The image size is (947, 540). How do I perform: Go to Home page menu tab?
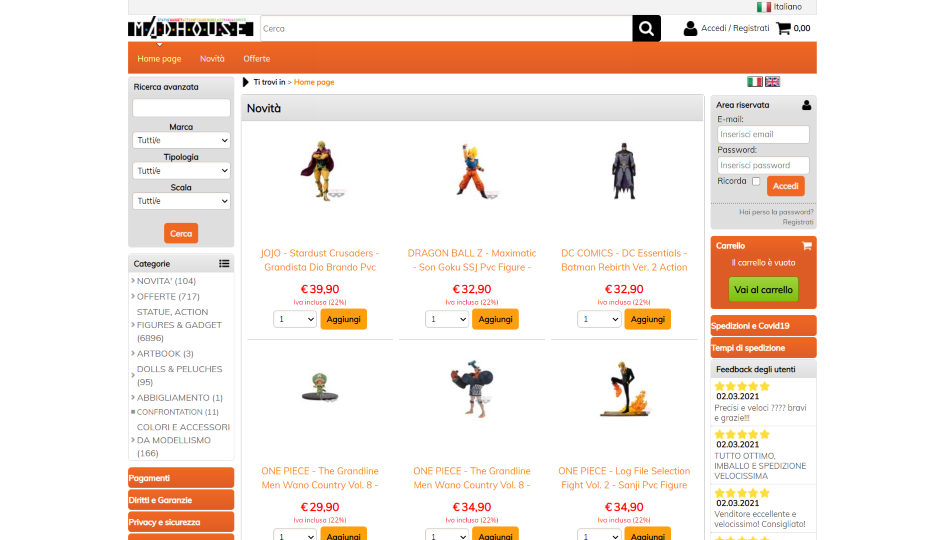click(x=159, y=59)
